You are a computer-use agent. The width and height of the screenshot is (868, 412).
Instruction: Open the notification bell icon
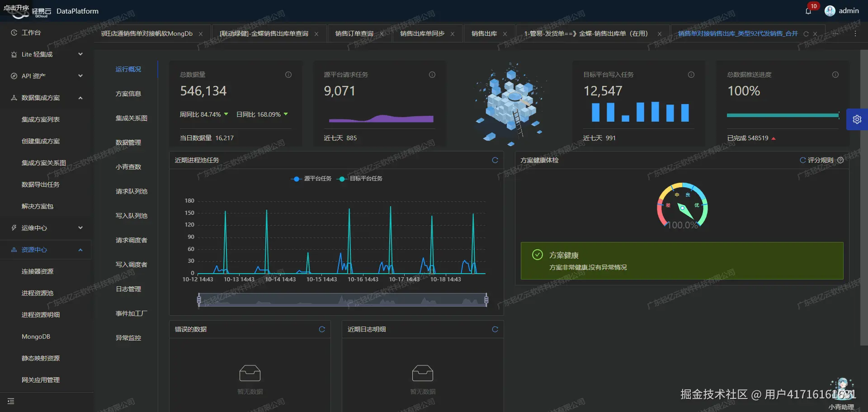[808, 11]
